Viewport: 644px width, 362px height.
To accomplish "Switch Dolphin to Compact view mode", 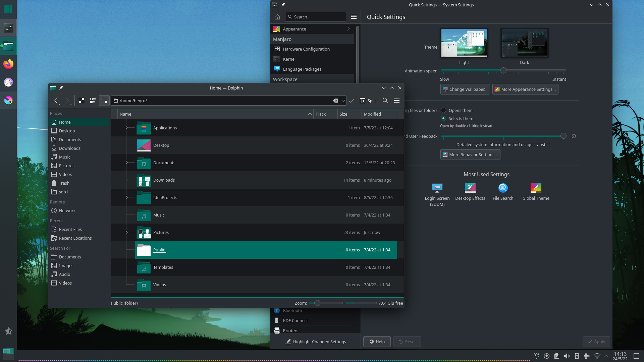I will pos(93,101).
